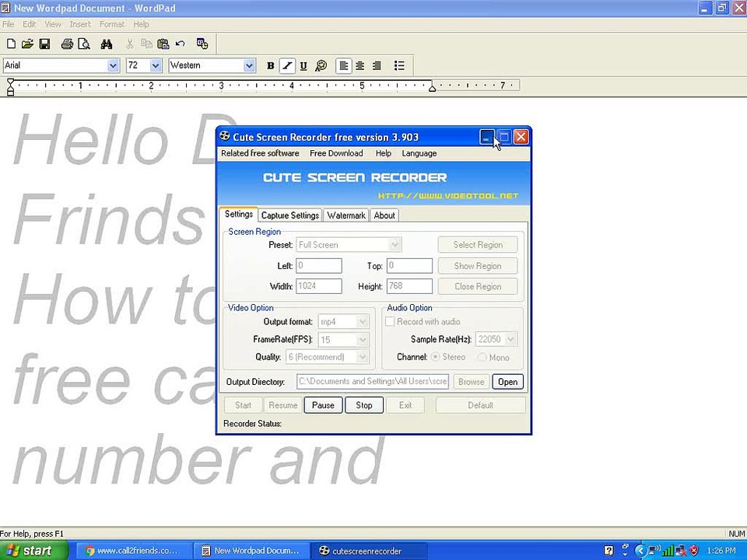Switch to the Capture Settings tab
The width and height of the screenshot is (747, 560).
tap(290, 215)
